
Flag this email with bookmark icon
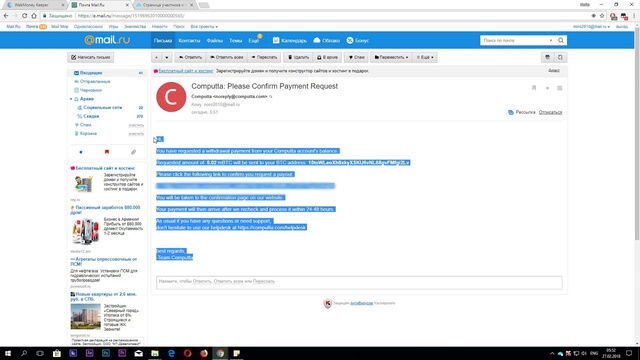[534, 88]
